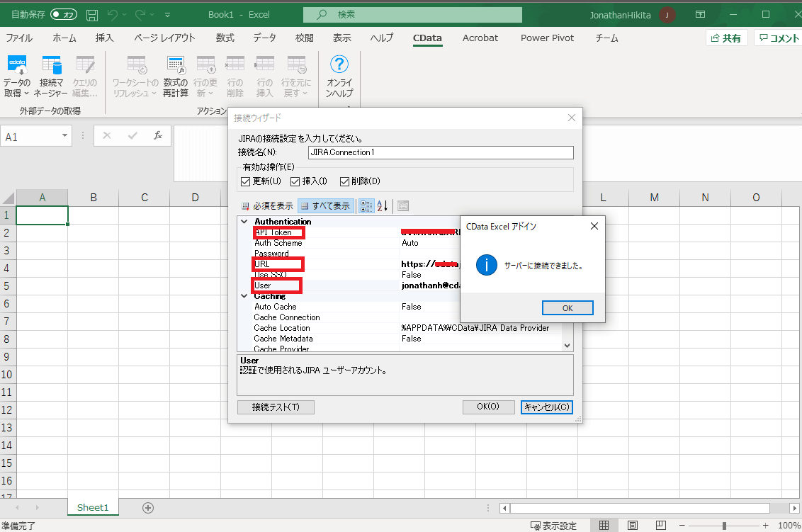Turn on the 自動保存 autosave toggle
Image resolution: width=802 pixels, height=532 pixels.
64,14
